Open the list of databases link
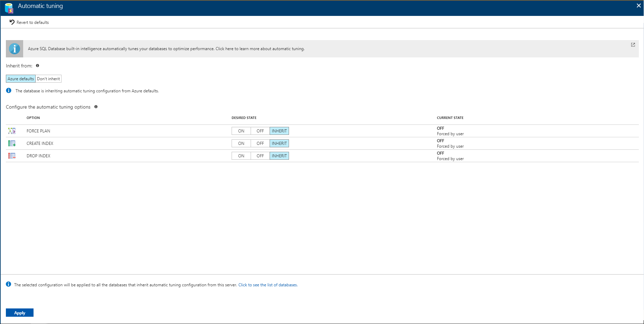Image resolution: width=644 pixels, height=324 pixels. coord(268,285)
